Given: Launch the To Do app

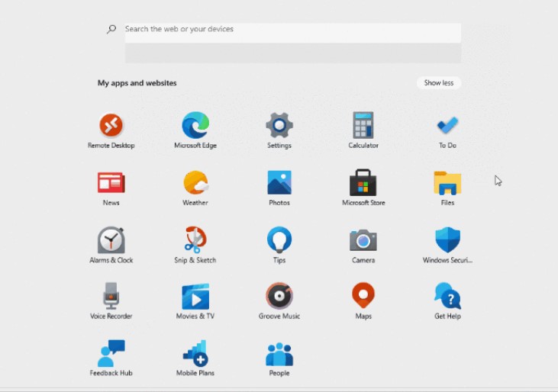Looking at the screenshot, I should [x=447, y=125].
